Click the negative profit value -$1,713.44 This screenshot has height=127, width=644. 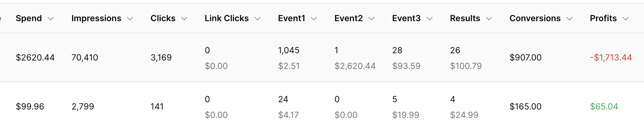coord(611,57)
